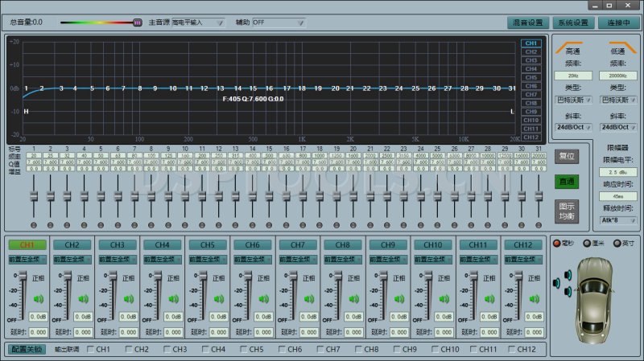Screen dimensions: 644x361
Task: Open the 主音源 source dropdown
Action: click(197, 23)
